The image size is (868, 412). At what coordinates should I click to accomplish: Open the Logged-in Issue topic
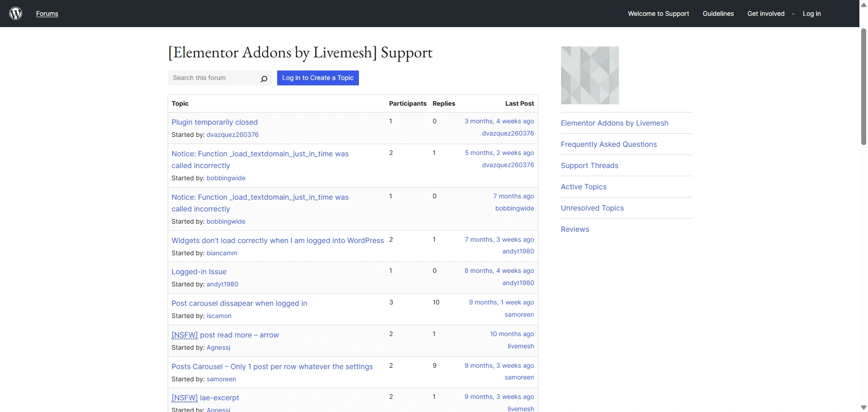199,272
